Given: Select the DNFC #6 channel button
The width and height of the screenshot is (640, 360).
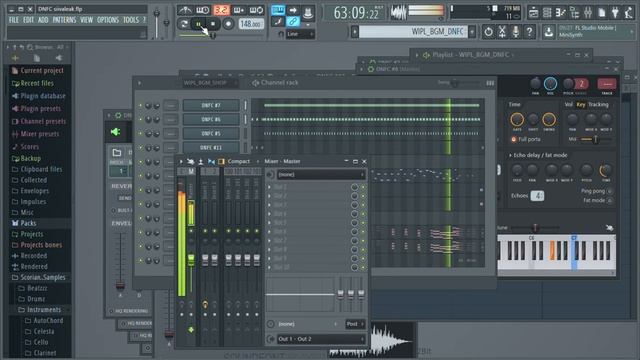Looking at the screenshot, I should point(211,119).
